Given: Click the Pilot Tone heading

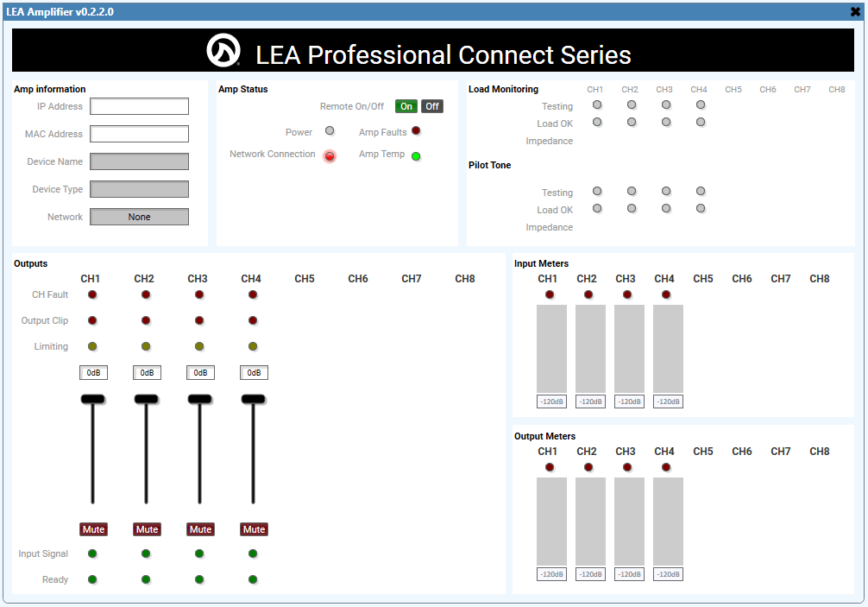Looking at the screenshot, I should (490, 165).
